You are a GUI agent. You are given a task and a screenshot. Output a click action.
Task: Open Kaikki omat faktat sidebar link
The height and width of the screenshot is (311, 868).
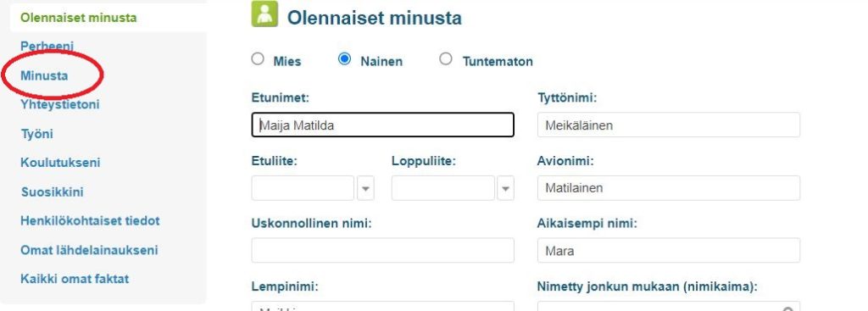[75, 278]
